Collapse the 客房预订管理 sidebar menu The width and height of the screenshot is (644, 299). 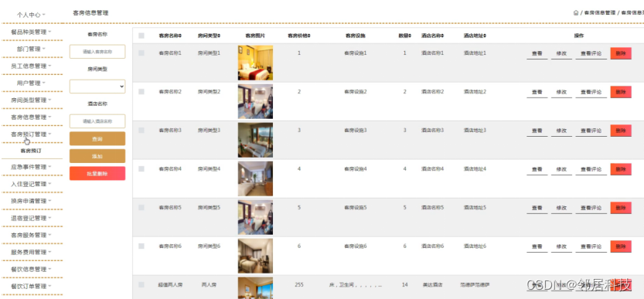(31, 134)
